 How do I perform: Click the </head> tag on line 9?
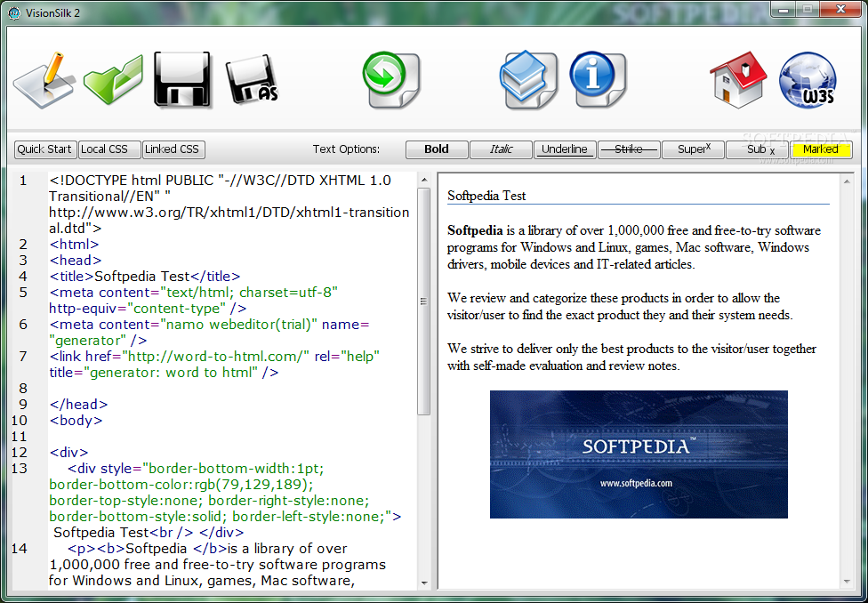click(x=78, y=404)
